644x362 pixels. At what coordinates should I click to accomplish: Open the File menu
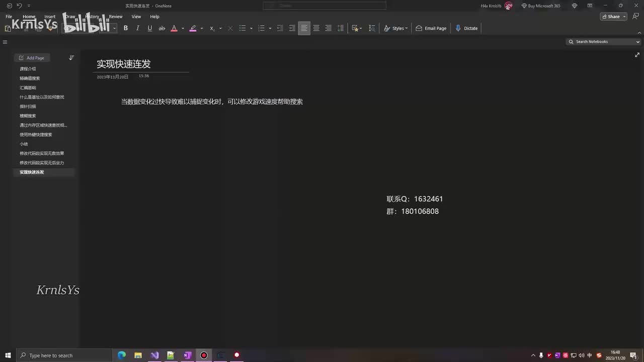coord(9,17)
